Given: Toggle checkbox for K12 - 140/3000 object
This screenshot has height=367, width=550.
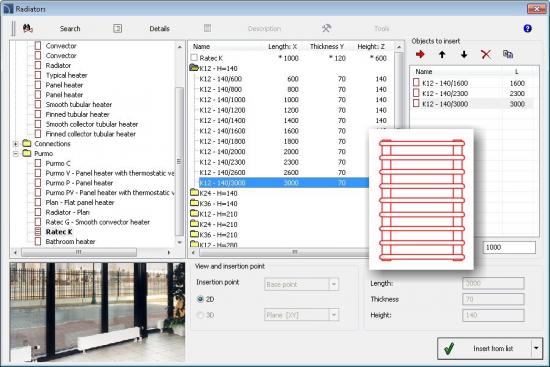Looking at the screenshot, I should click(x=416, y=104).
